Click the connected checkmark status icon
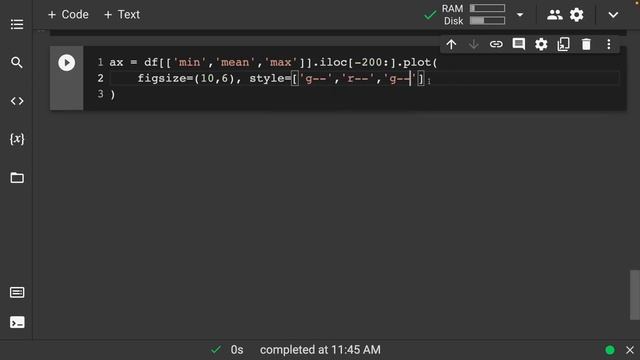This screenshot has height=360, width=640. coord(430,16)
